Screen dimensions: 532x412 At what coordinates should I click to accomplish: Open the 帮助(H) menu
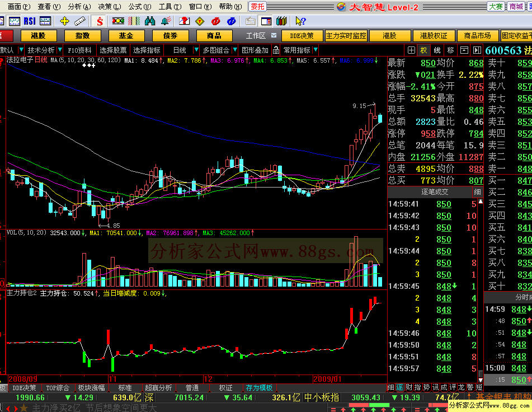[x=230, y=7]
